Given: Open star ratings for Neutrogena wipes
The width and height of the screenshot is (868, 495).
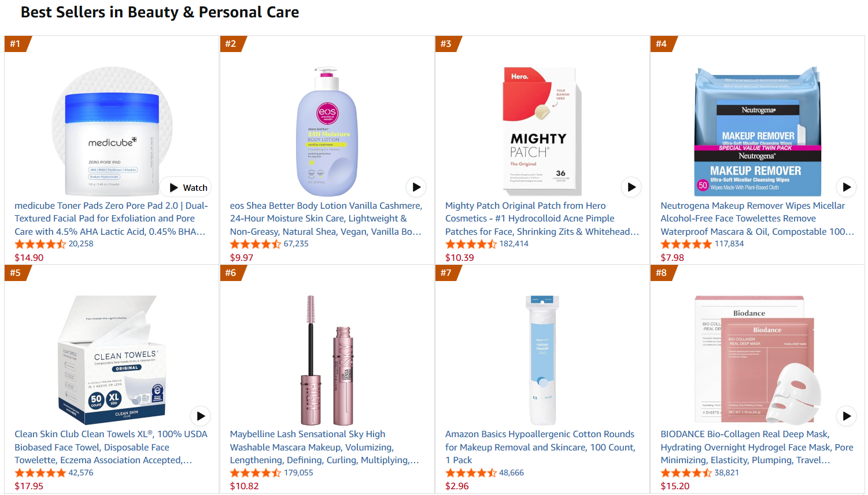Looking at the screenshot, I should pyautogui.click(x=686, y=244).
